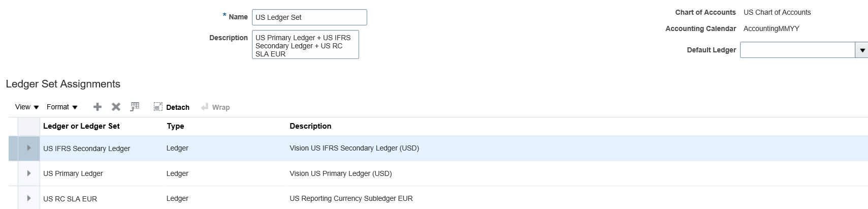The width and height of the screenshot is (868, 209).
Task: Click the Type column header
Action: pos(175,126)
